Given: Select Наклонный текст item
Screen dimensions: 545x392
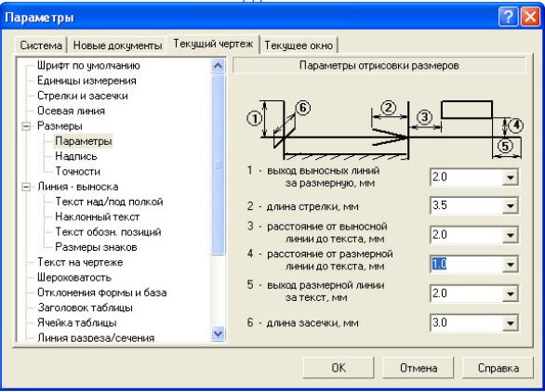Looking at the screenshot, I should click(x=97, y=217).
